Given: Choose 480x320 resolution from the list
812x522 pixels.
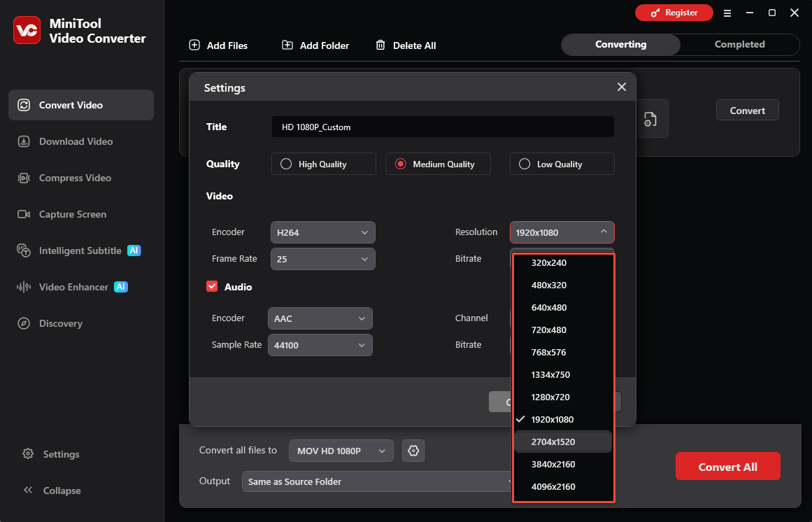Looking at the screenshot, I should click(563, 285).
